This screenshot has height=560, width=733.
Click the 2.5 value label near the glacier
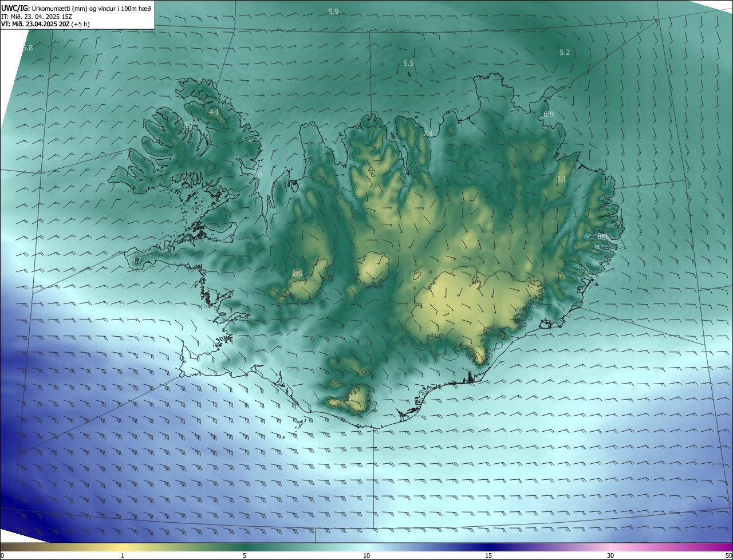pyautogui.click(x=297, y=274)
